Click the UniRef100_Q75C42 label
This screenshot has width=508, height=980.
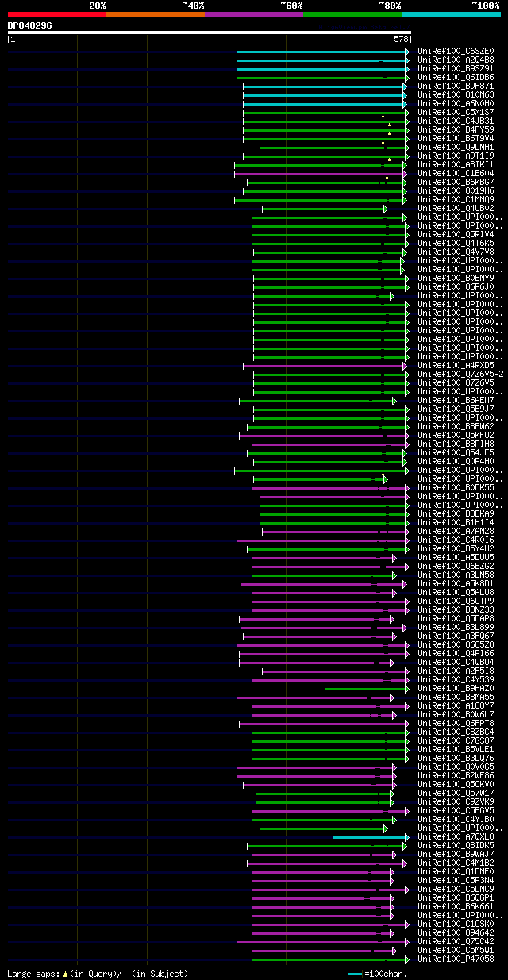(456, 942)
